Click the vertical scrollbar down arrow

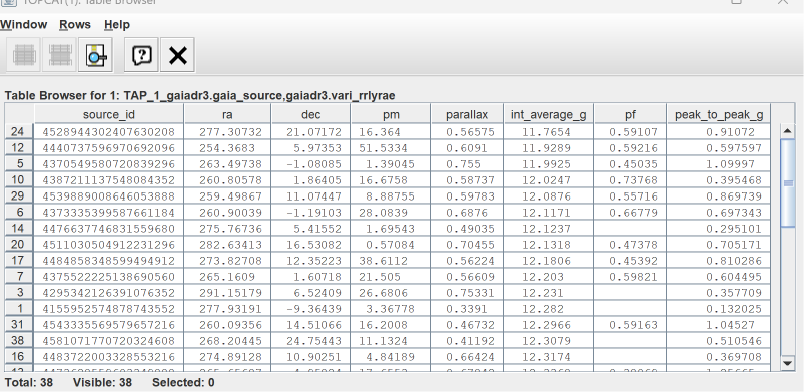(x=788, y=363)
